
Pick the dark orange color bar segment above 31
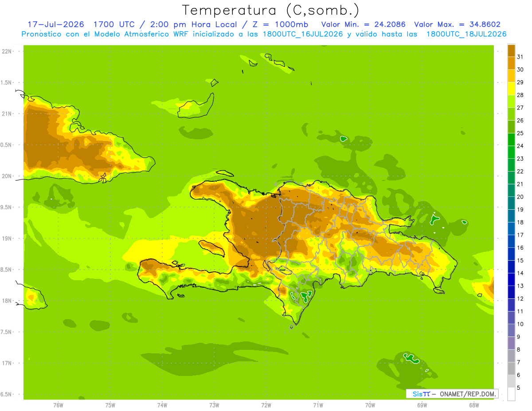click(x=511, y=51)
